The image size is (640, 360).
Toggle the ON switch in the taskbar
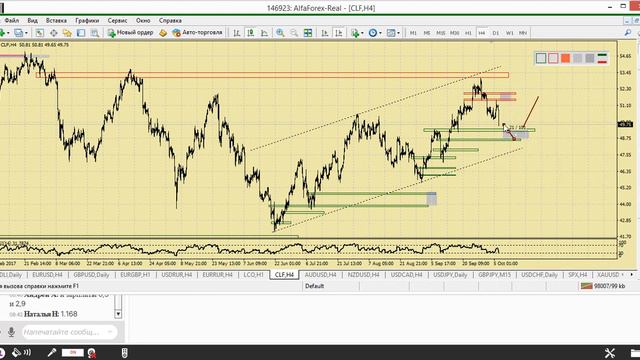click(x=73, y=352)
